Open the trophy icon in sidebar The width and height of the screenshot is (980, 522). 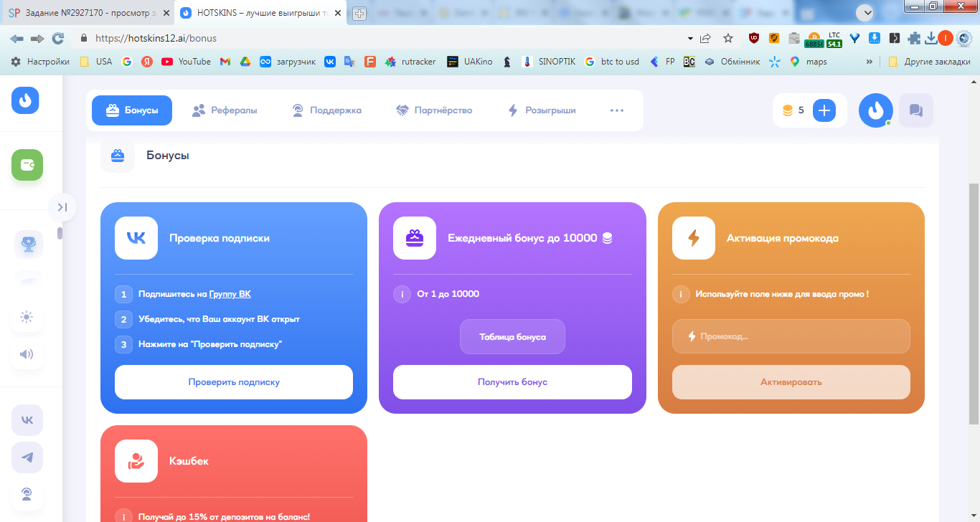tap(29, 245)
